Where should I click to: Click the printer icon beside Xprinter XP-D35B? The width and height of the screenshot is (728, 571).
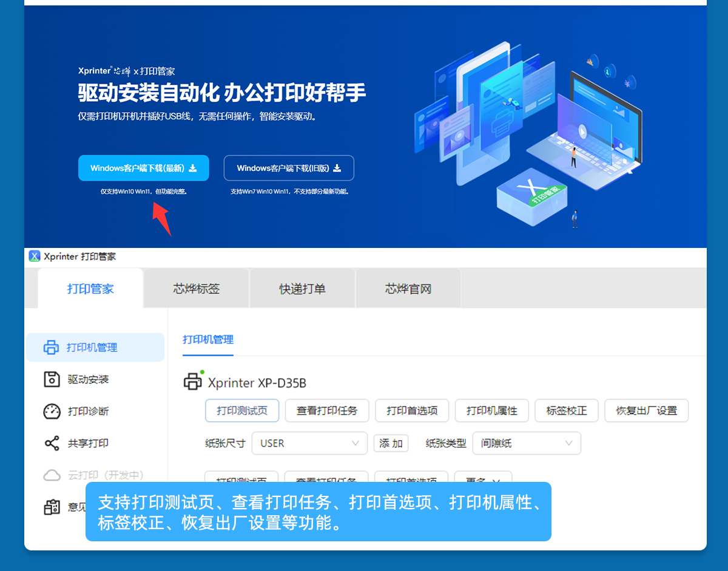[x=193, y=382]
